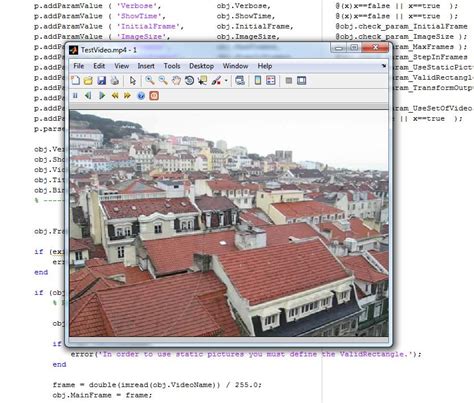Click the TestVideo.mp4 window title bar

pos(200,50)
